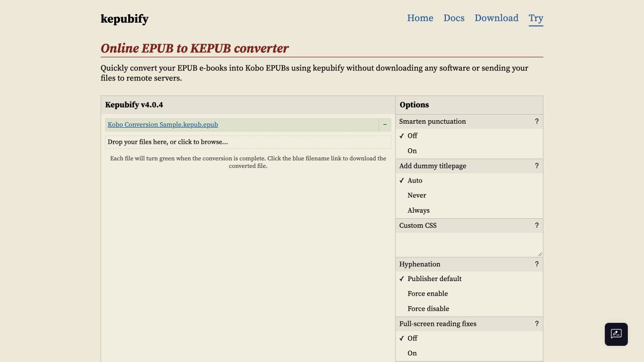
Task: Click the floating annotate icon at bottom right
Action: [x=616, y=334]
